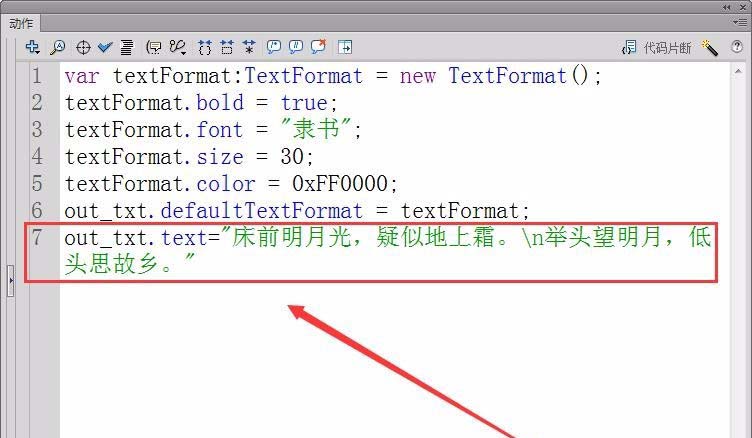Click the script assist magic wand icon

click(709, 47)
